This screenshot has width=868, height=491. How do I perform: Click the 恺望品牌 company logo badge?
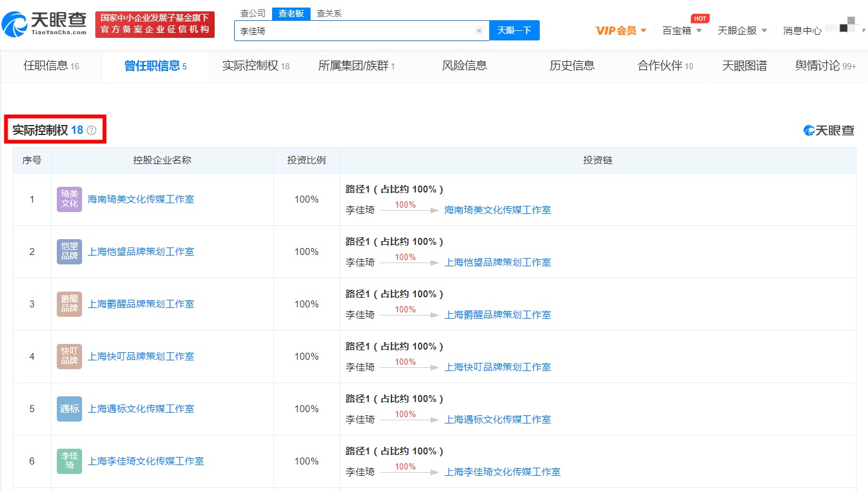coord(69,252)
